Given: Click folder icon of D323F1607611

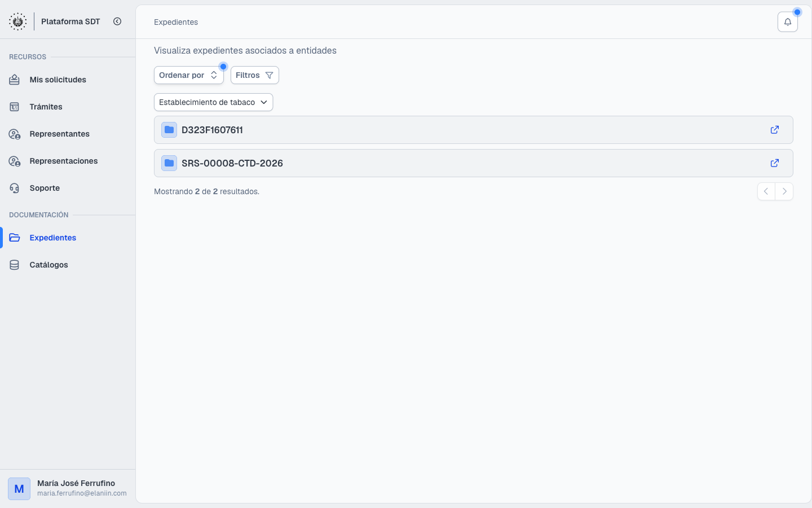Looking at the screenshot, I should tap(169, 130).
